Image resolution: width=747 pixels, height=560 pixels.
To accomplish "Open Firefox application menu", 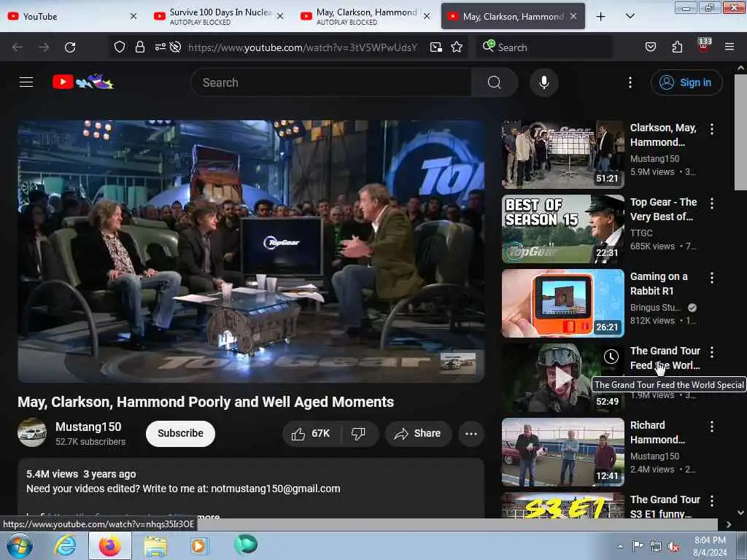I will tap(729, 47).
